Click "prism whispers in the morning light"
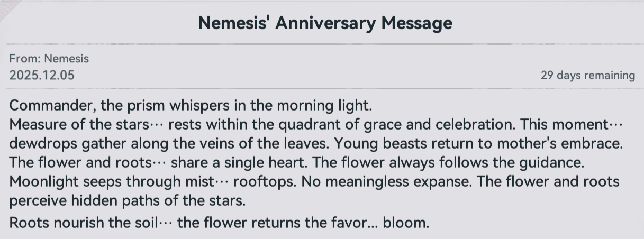The width and height of the screenshot is (644, 239). [250, 105]
